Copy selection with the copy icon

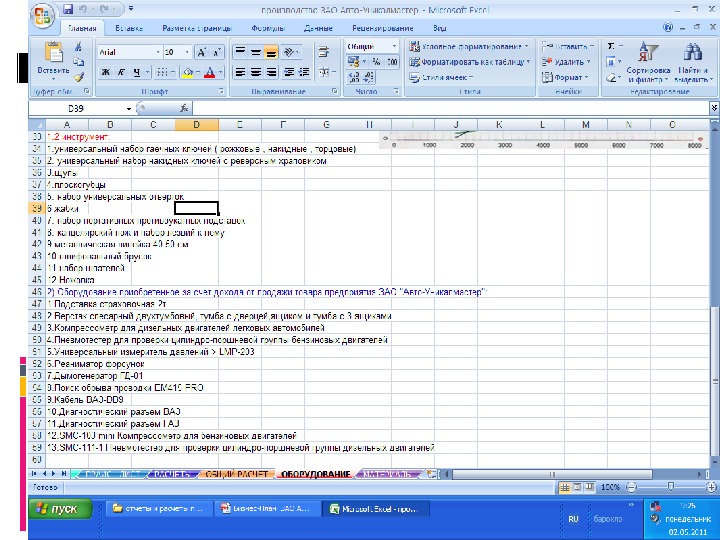(x=79, y=62)
